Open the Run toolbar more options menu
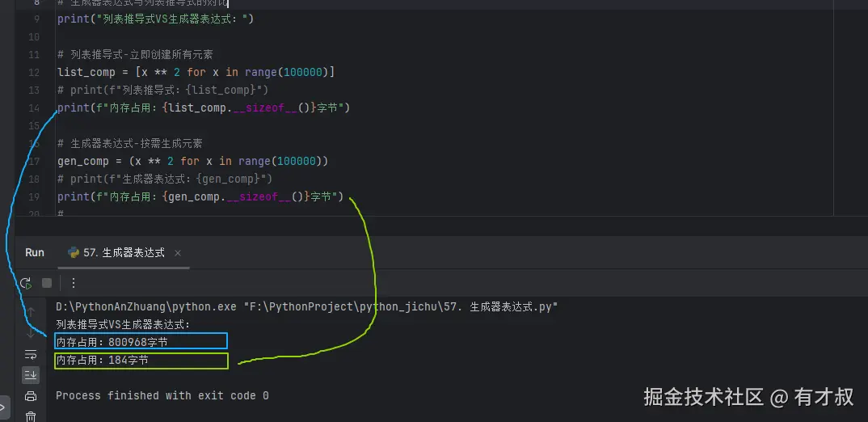Viewport: 868px width, 422px height. (x=73, y=283)
